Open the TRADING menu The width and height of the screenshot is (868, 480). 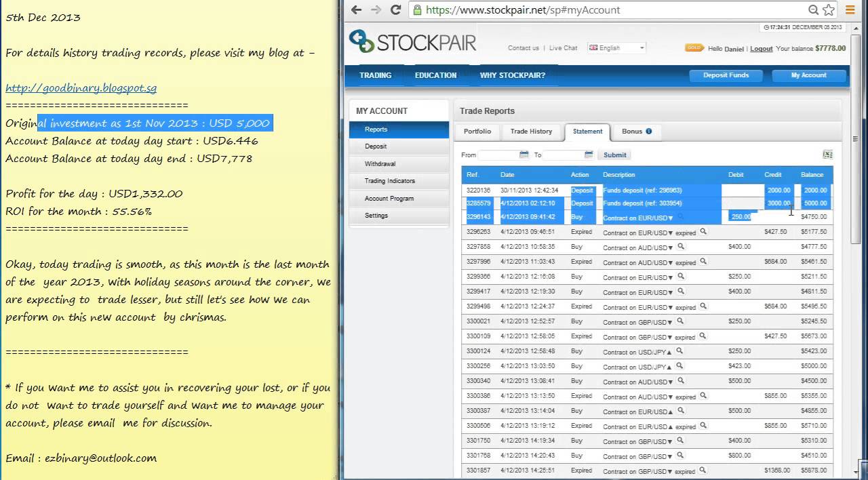[376, 75]
